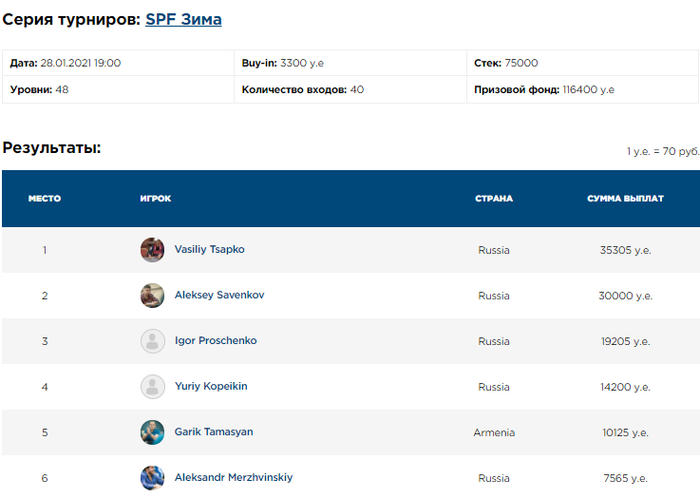The height and width of the screenshot is (498, 700).
Task: Click Aleksandr Merzhvinskiy's avatar photo
Action: coord(152,478)
